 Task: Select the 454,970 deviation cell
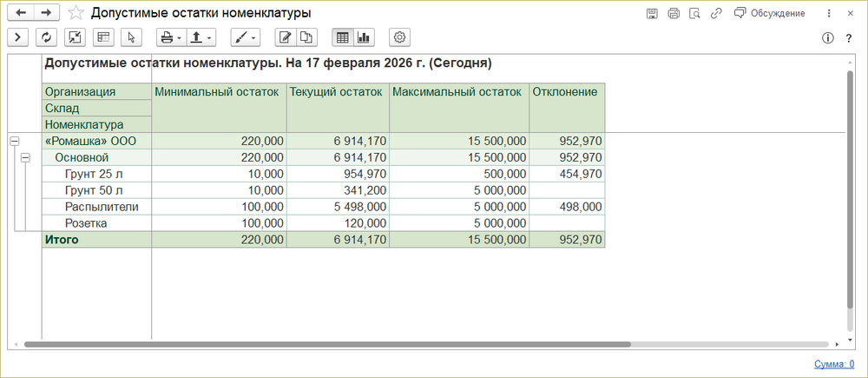pyautogui.click(x=567, y=175)
